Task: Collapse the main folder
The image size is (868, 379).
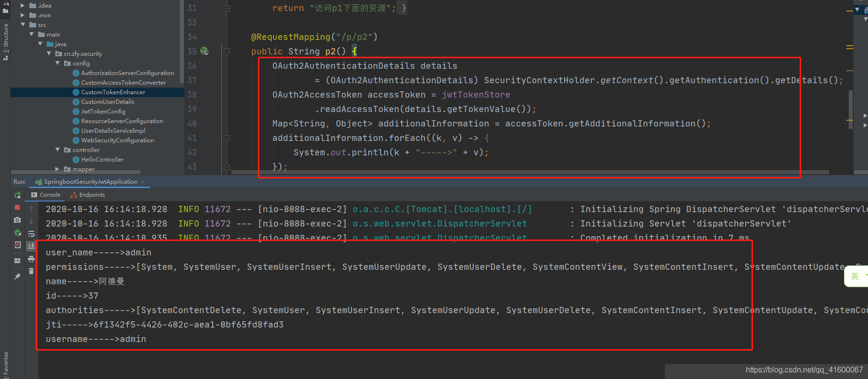Action: pos(31,34)
